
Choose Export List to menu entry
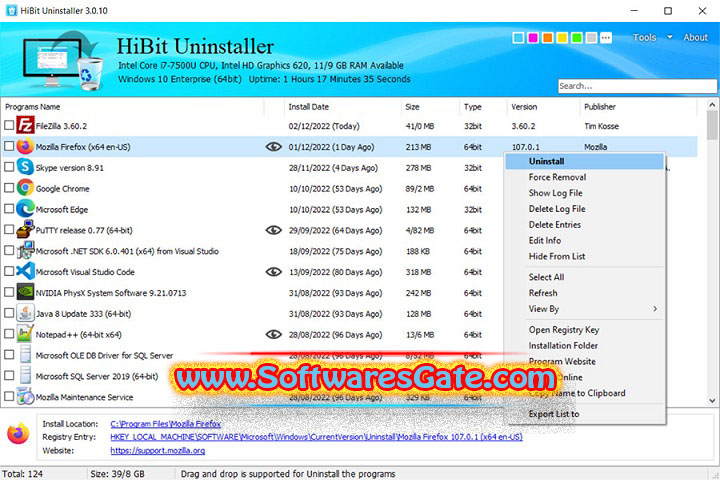coord(585,414)
